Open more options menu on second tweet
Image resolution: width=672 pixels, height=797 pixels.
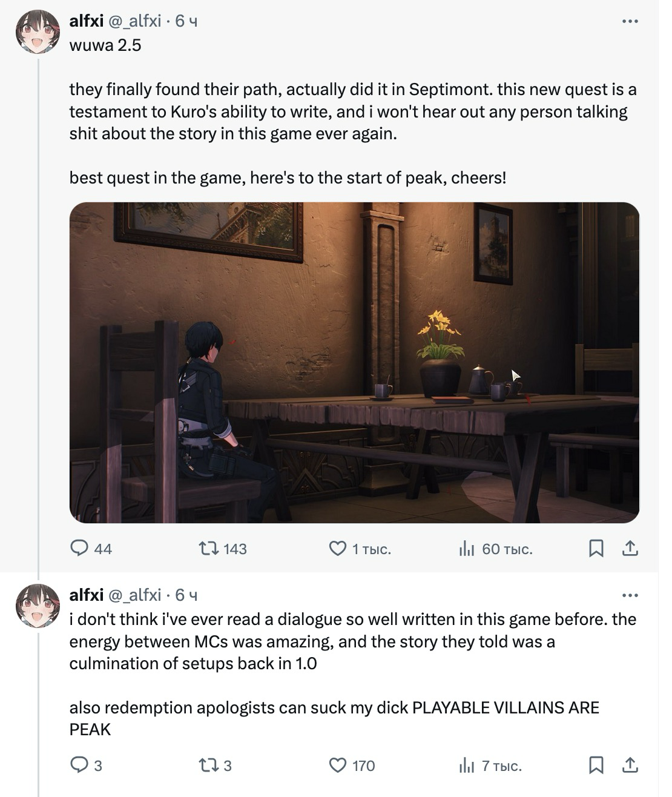630,596
